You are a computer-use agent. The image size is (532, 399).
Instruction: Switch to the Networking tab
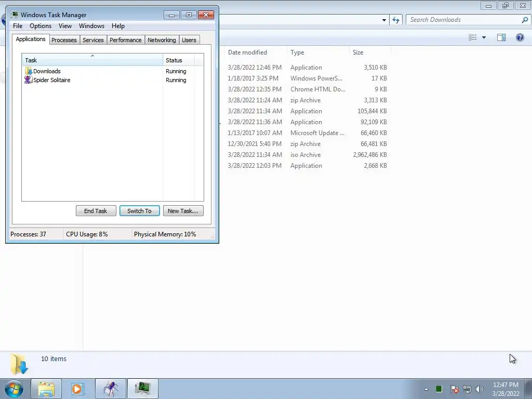162,40
